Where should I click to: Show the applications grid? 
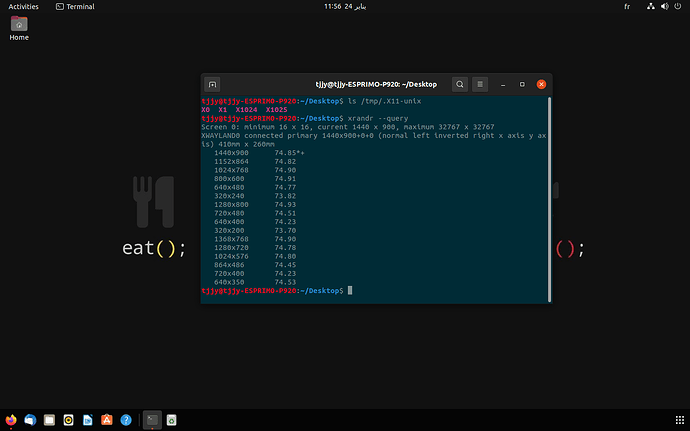pyautogui.click(x=679, y=420)
